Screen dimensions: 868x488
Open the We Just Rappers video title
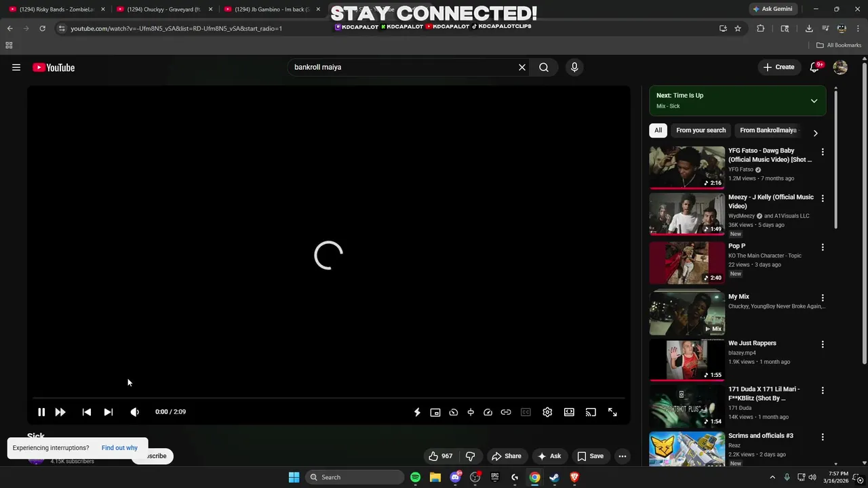752,343
